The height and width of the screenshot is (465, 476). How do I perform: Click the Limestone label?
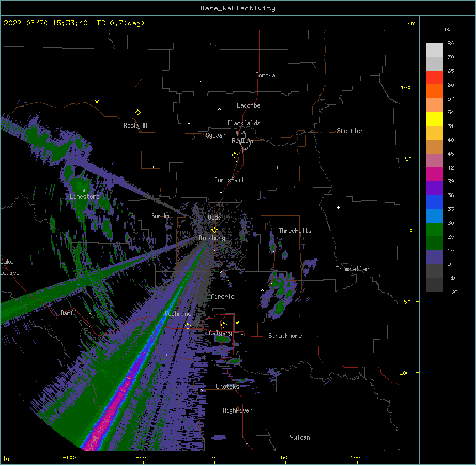click(84, 197)
